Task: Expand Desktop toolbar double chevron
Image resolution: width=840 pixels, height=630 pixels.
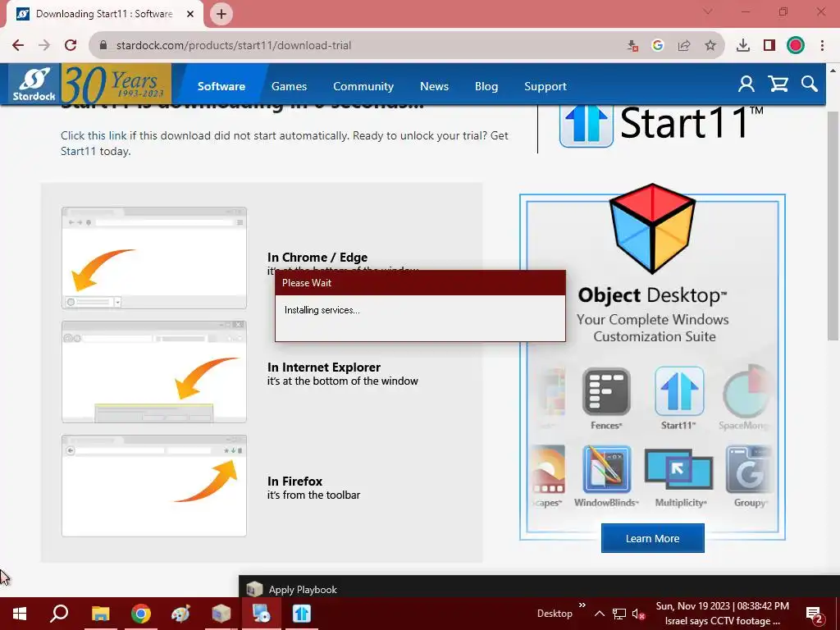Action: click(582, 605)
